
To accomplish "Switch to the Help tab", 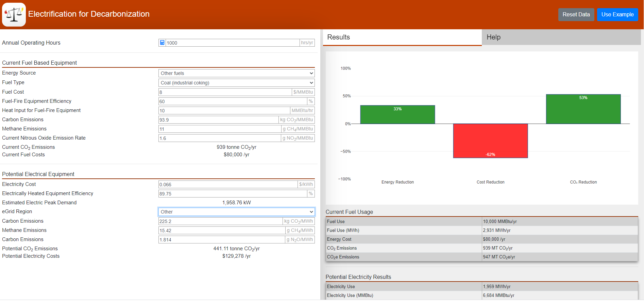I will pyautogui.click(x=561, y=37).
